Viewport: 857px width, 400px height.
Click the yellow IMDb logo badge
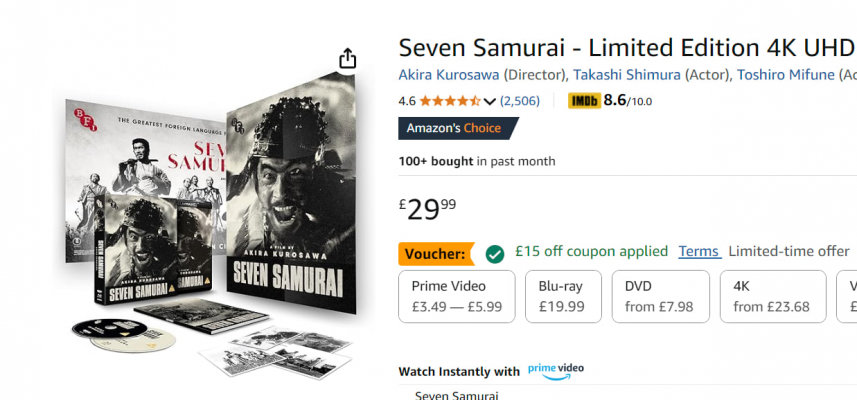(583, 101)
